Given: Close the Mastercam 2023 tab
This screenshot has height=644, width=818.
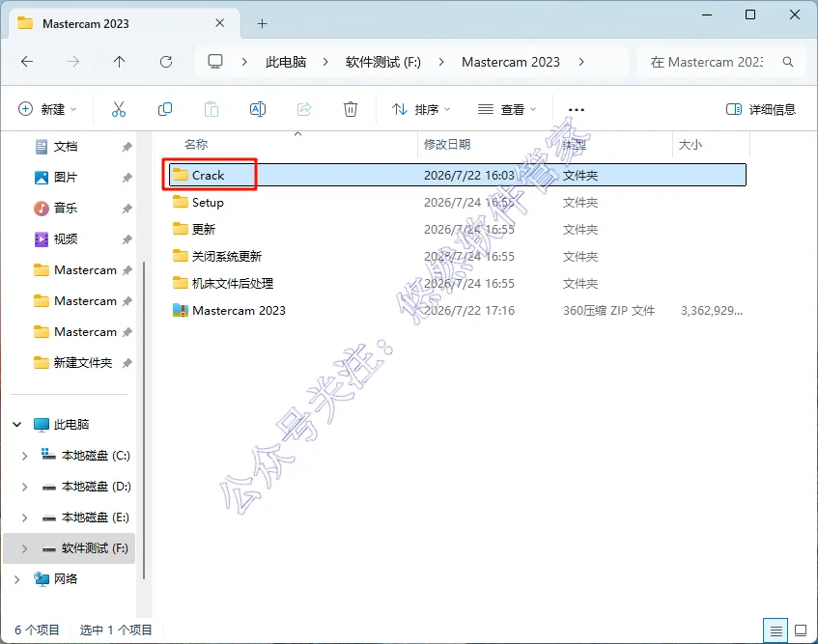Looking at the screenshot, I should click(x=219, y=23).
